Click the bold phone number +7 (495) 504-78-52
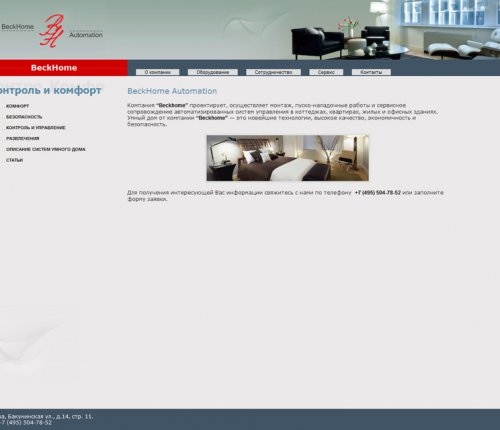 378,193
